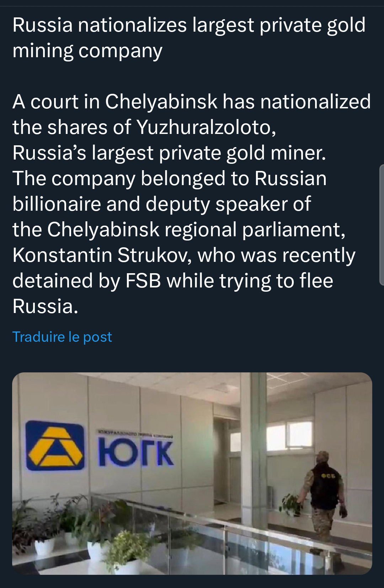Click "billionaire and deputy speaker of" line
Screen dimensions: 384x588
[x=162, y=204]
